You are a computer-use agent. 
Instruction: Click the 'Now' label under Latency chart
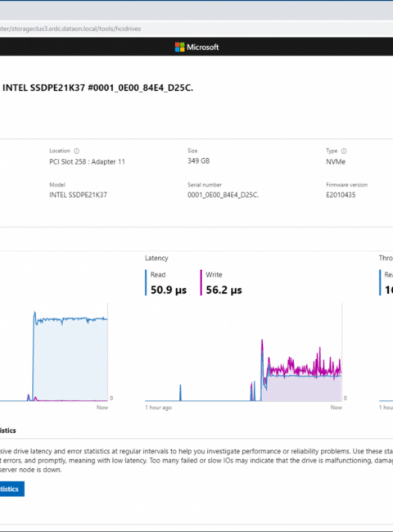coord(337,408)
